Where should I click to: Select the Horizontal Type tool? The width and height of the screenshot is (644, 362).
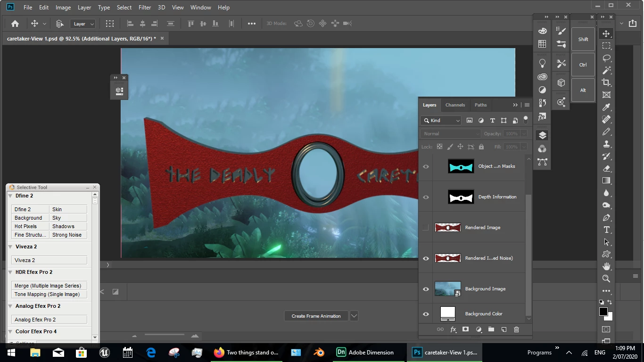pos(606,230)
